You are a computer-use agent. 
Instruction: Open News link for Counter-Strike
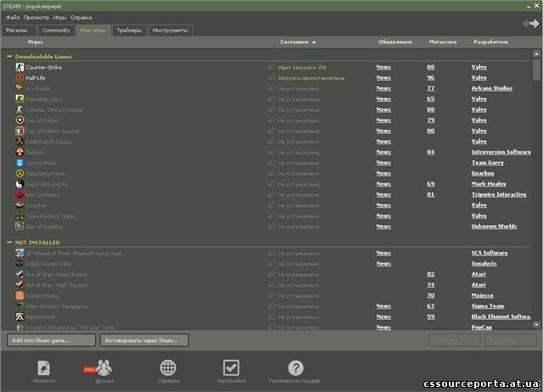click(x=383, y=67)
